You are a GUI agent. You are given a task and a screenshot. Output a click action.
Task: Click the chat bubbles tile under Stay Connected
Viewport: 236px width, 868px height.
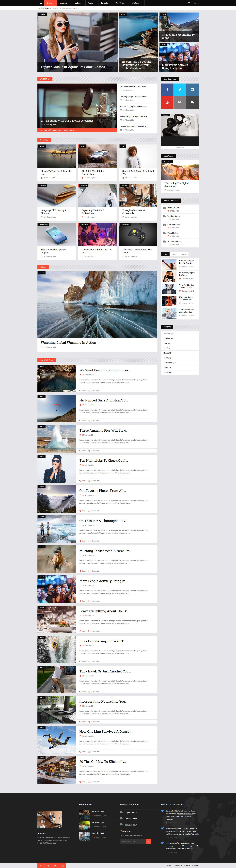tap(192, 102)
